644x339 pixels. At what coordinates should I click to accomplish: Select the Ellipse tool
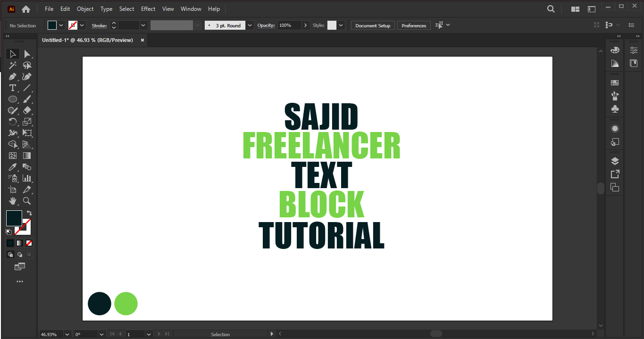pyautogui.click(x=13, y=99)
